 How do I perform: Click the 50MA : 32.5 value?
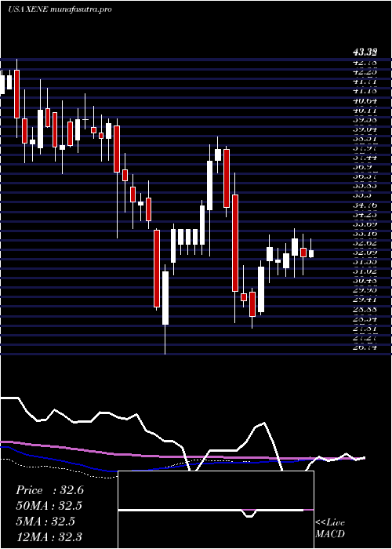click(49, 506)
